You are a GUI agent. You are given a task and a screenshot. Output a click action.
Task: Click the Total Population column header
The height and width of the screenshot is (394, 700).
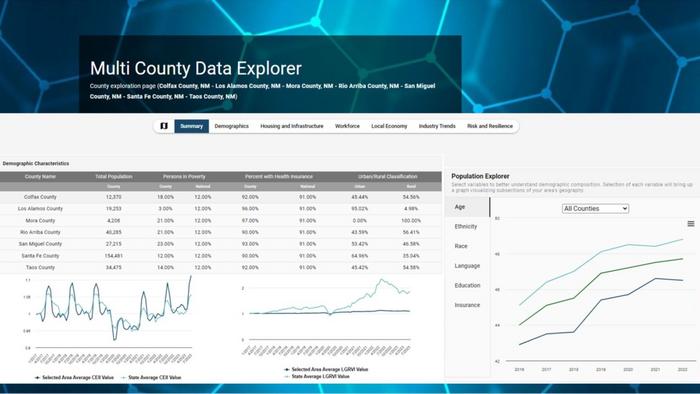coord(114,177)
